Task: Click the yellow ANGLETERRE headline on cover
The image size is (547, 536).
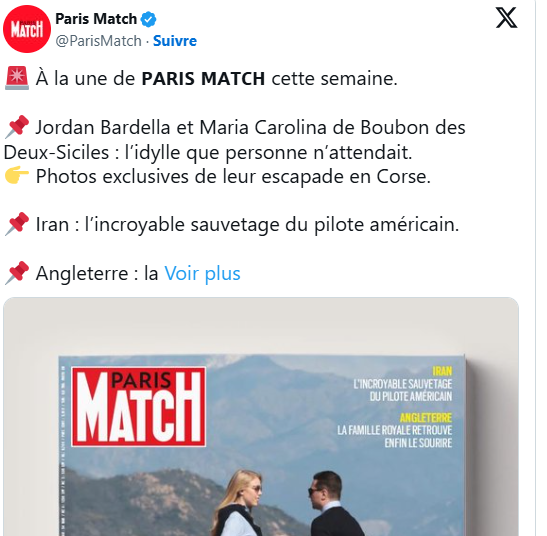Action: 426,418
